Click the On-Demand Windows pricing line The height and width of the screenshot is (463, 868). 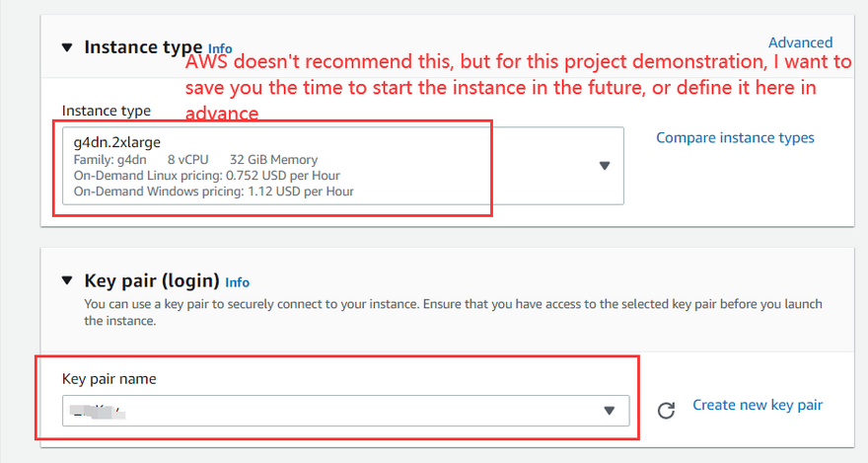[x=213, y=192]
